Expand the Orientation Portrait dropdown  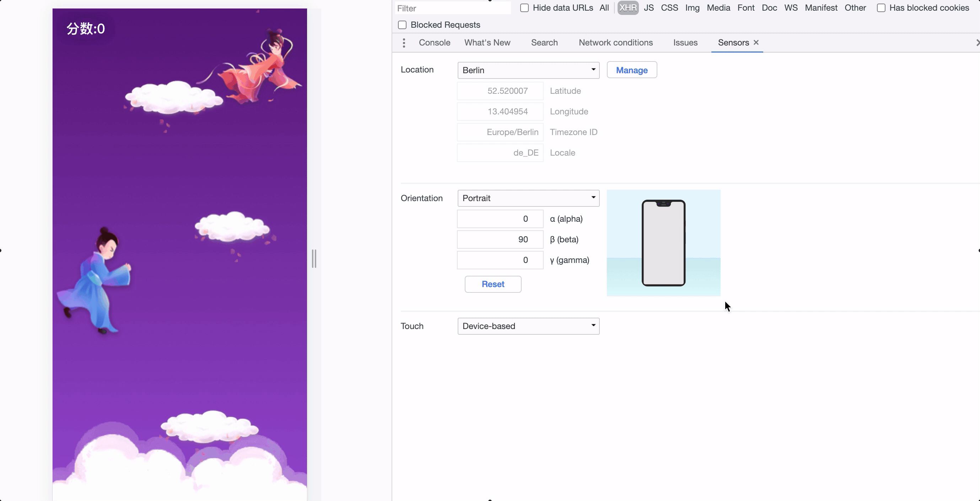(x=528, y=198)
